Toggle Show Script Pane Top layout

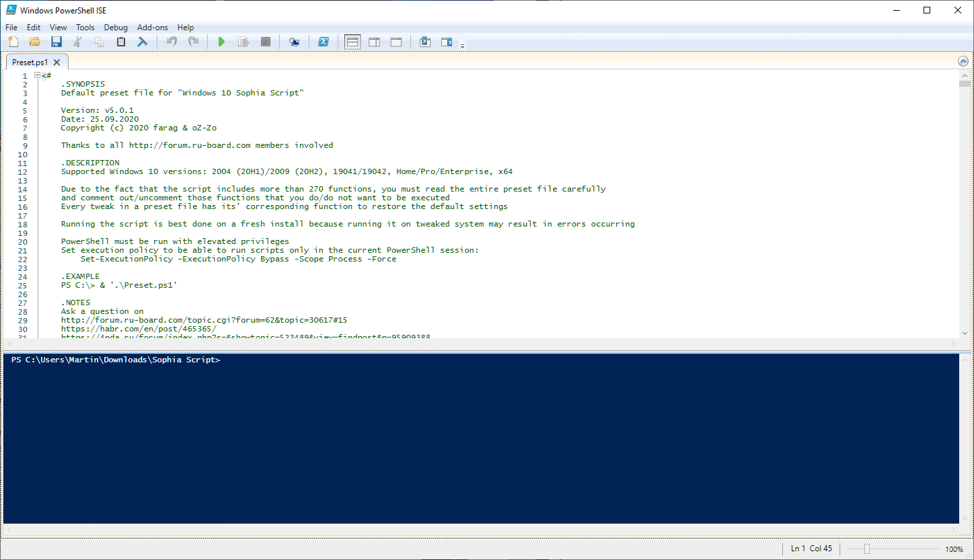point(352,42)
